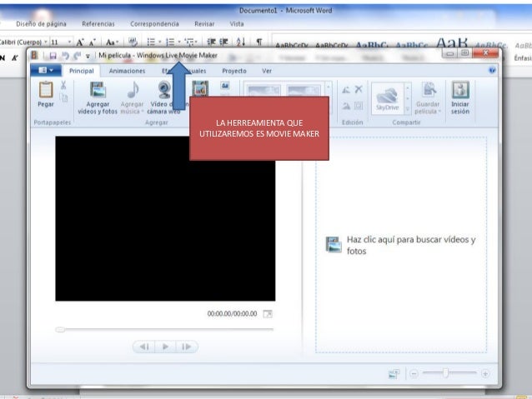Open Word's Referencias tab
This screenshot has height=399, width=532.
98,23
